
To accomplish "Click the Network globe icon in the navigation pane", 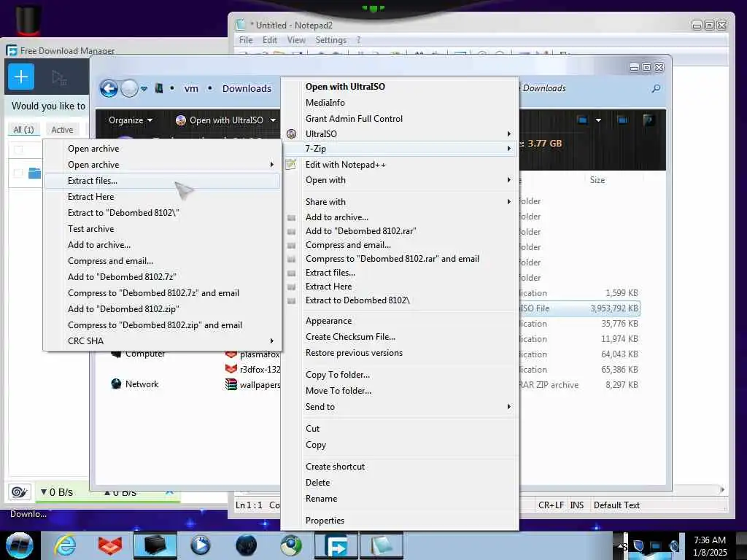I will (x=116, y=384).
